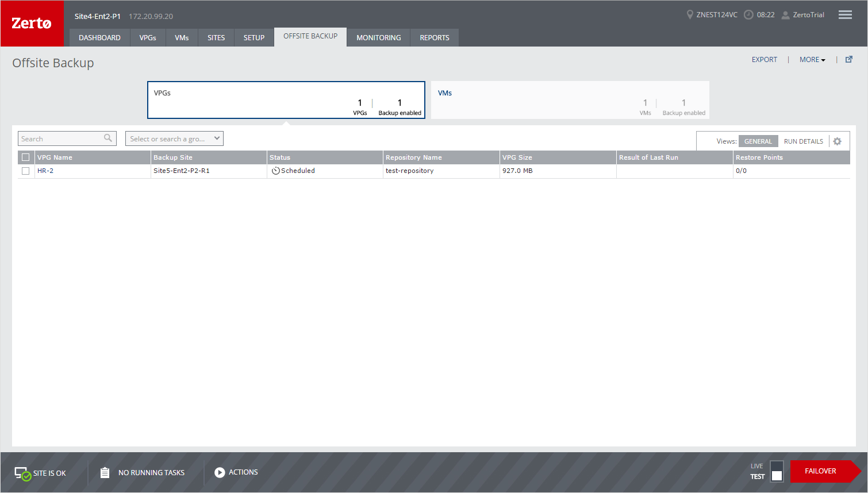Viewport: 868px width, 493px height.
Task: Click the Actions play icon
Action: coord(220,472)
